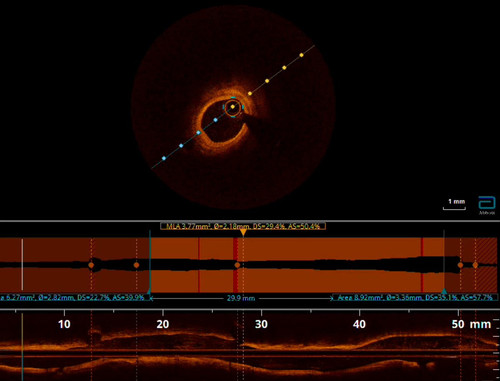Click the red vertical line near 46 mm
This screenshot has height=381, width=500.
point(422,265)
